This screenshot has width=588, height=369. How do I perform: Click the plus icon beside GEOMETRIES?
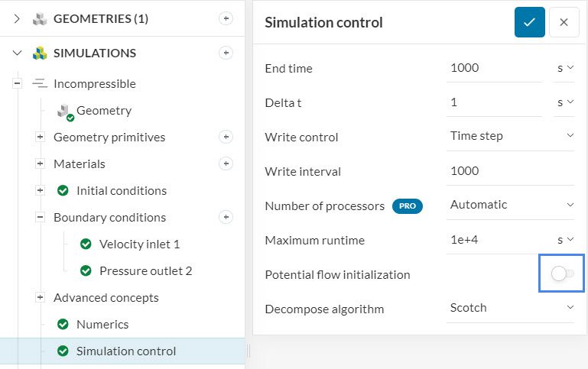(x=226, y=19)
